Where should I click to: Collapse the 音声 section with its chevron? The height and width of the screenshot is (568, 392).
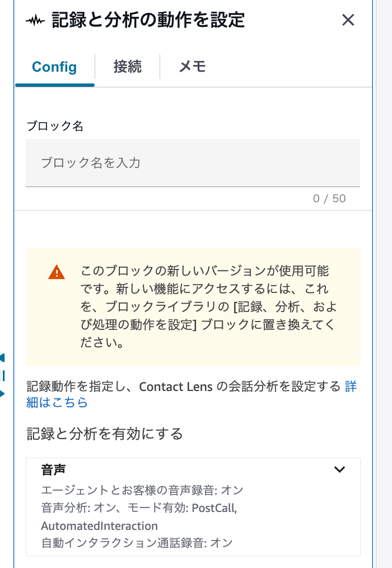tap(339, 471)
